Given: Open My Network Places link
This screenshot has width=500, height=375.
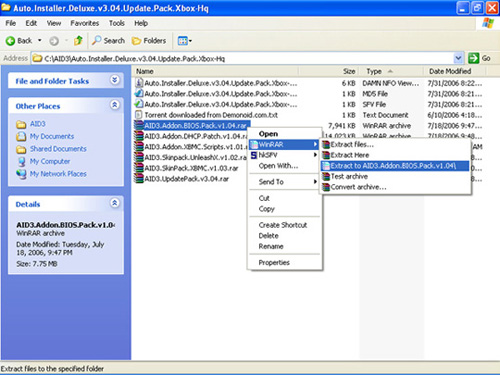Looking at the screenshot, I should pyautogui.click(x=58, y=174).
